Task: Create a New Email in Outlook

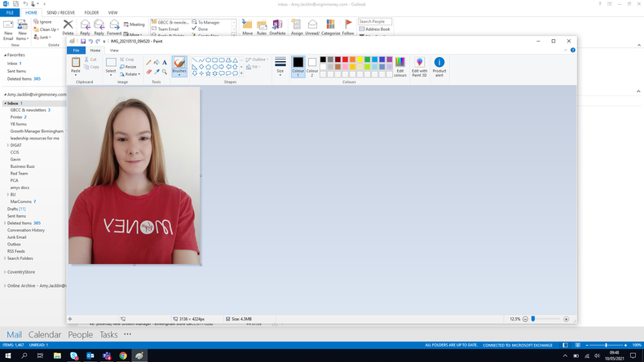Action: pyautogui.click(x=8, y=29)
